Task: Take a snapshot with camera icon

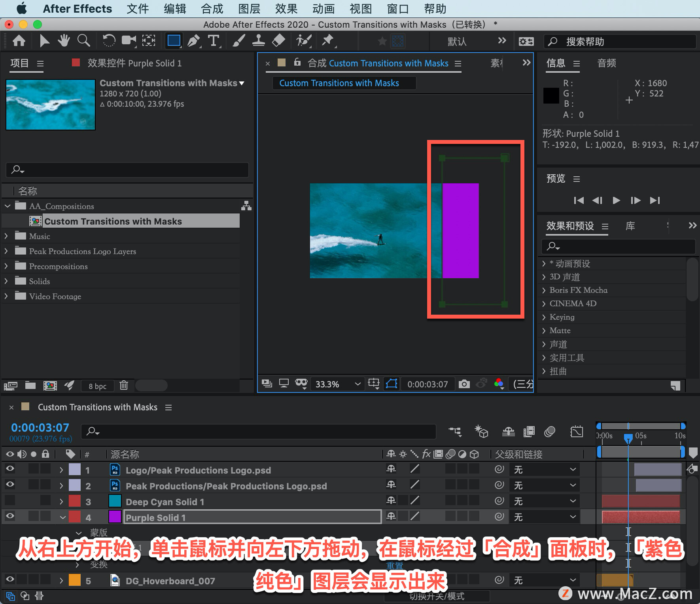Action: (464, 384)
